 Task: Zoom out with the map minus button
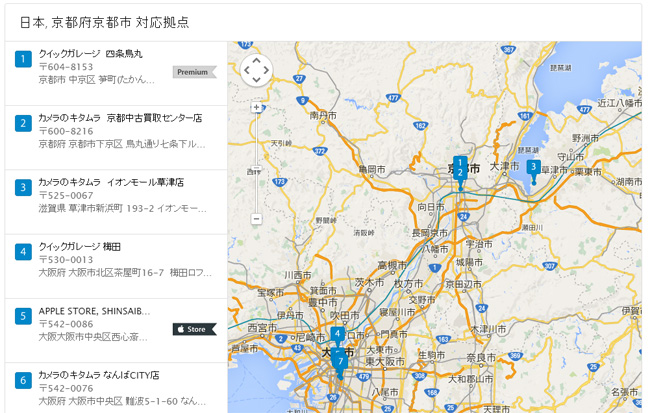[257, 219]
